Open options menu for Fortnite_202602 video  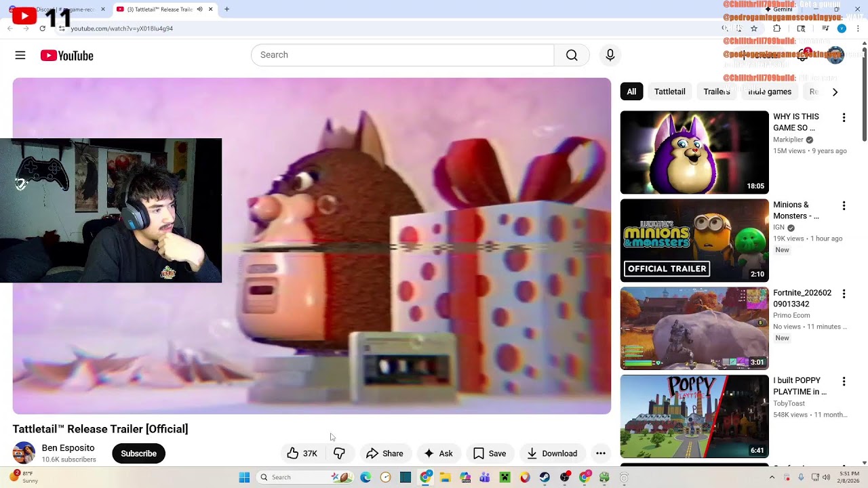[844, 294]
